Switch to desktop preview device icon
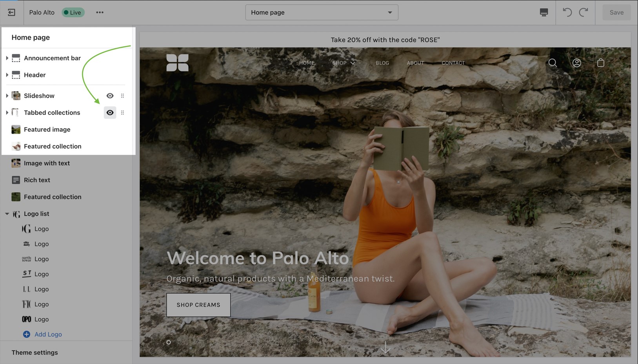Screen dimensions: 638x364 [543, 13]
